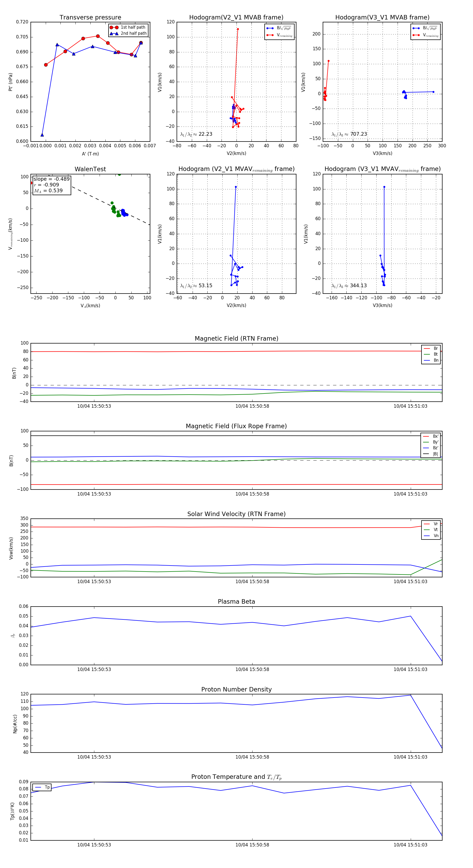Click the topmost red point in V2_V1 MVAB hodogram

[x=238, y=29]
